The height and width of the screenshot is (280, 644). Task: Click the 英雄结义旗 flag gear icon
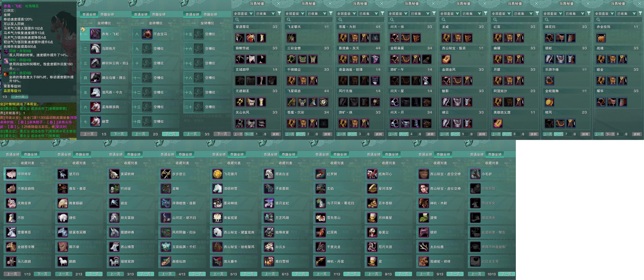(x=498, y=123)
